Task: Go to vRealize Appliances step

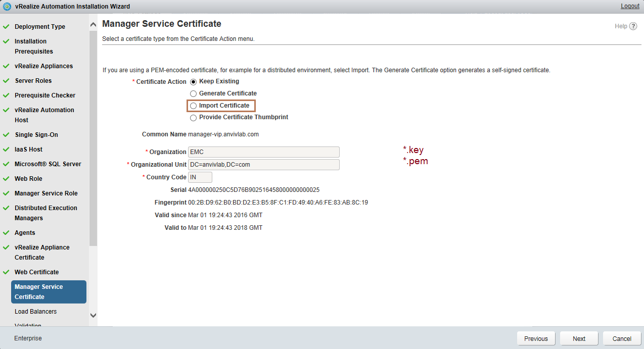Action: (43, 66)
